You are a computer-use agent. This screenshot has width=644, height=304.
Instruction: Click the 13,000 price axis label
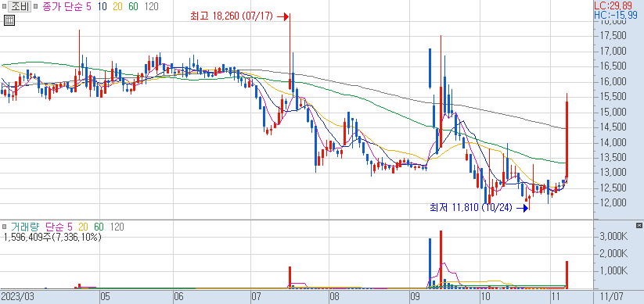[614, 172]
